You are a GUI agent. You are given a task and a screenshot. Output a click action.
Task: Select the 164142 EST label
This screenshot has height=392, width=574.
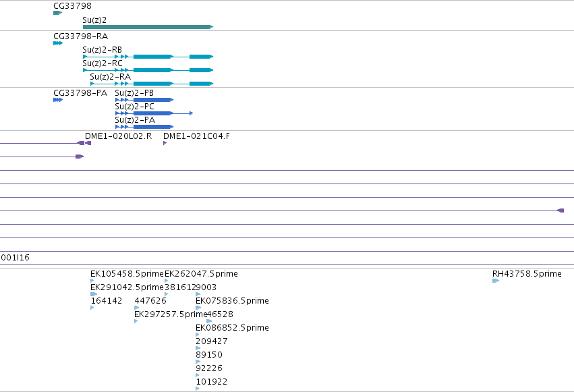coord(107,301)
